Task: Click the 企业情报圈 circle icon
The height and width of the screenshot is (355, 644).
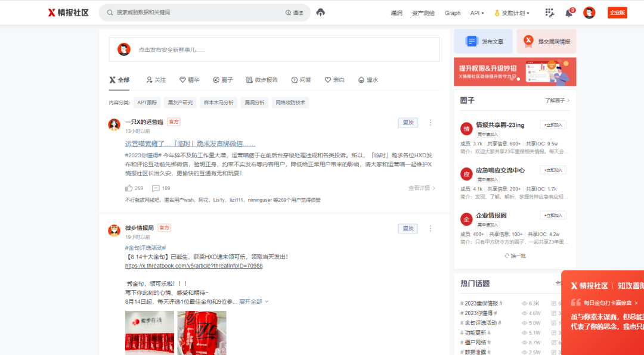Action: (x=466, y=219)
